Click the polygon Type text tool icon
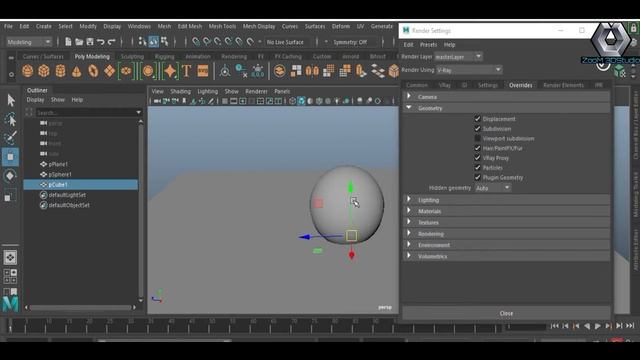Viewport: 640px width, 360px height. 187,71
